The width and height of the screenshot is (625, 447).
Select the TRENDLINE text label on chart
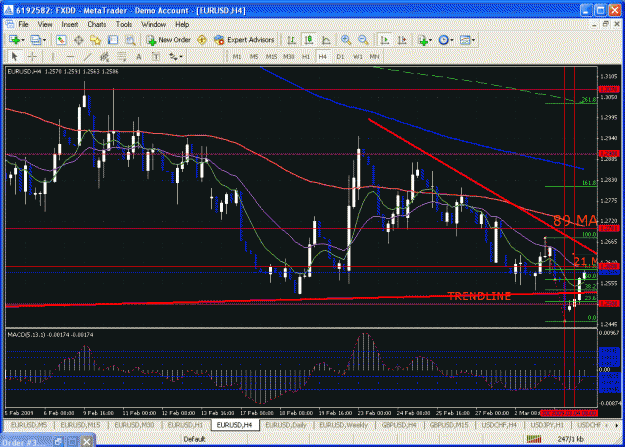(479, 296)
